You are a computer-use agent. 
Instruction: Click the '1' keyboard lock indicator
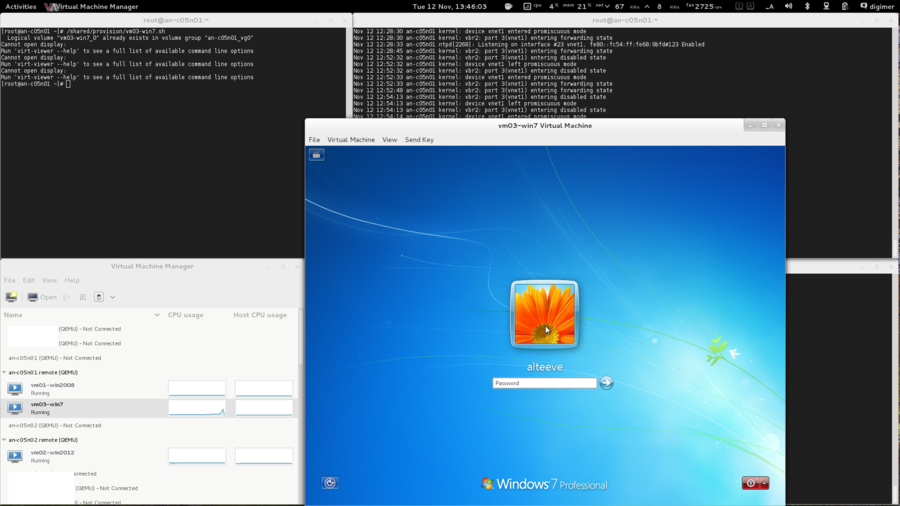pos(739,6)
